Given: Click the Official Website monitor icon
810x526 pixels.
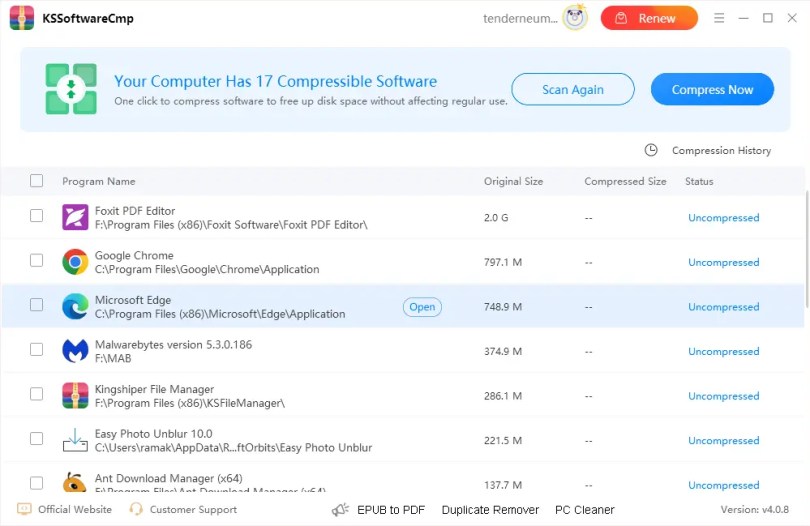Looking at the screenshot, I should 24,509.
